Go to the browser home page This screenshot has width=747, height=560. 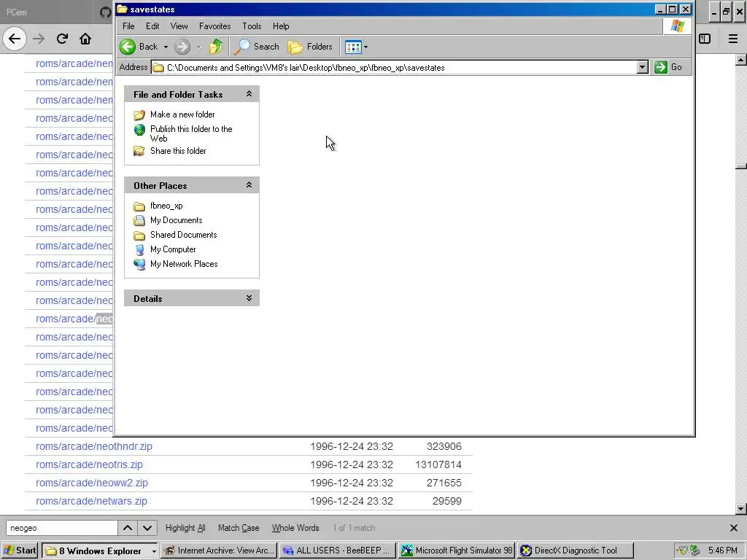(85, 39)
